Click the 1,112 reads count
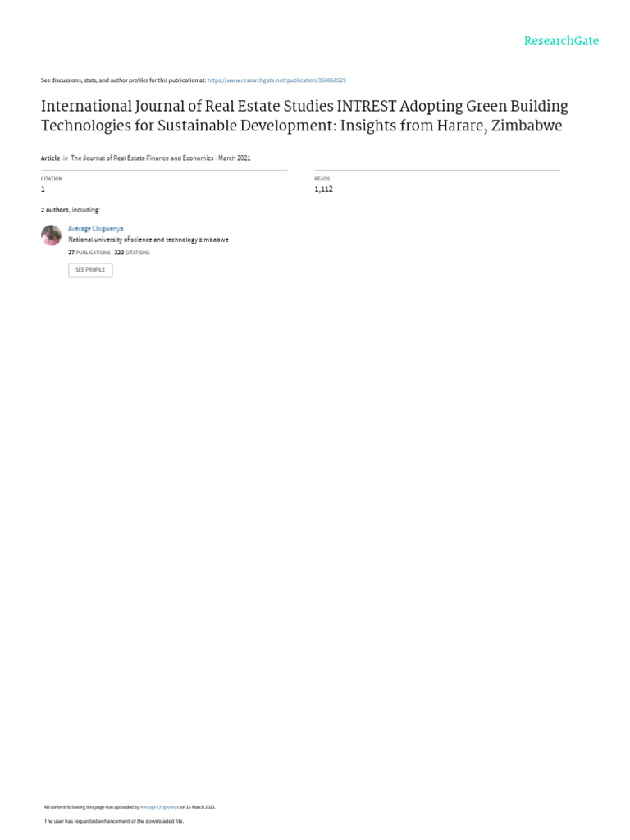The image size is (630, 840). tap(323, 189)
